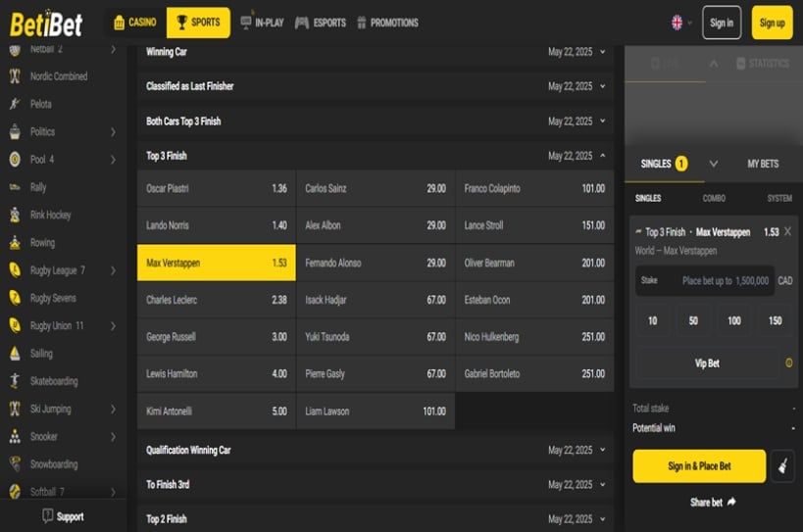This screenshot has height=532, width=803.
Task: Open the My Bets tab
Action: 763,164
